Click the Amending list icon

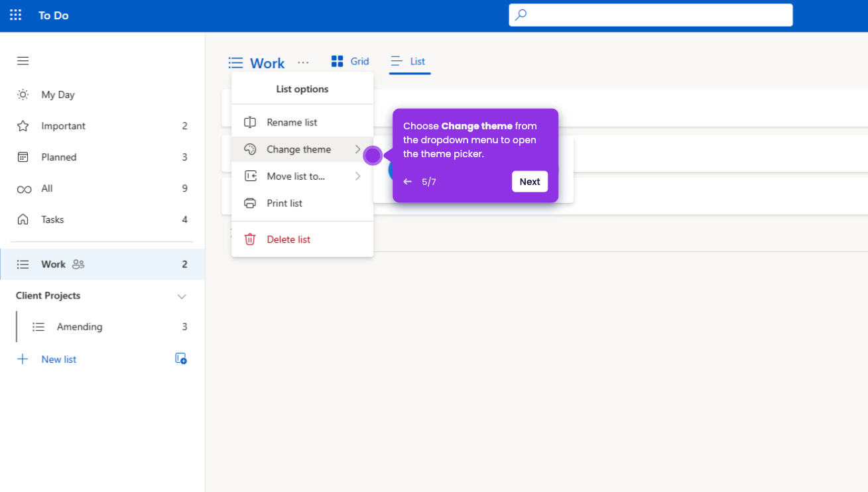(x=38, y=327)
